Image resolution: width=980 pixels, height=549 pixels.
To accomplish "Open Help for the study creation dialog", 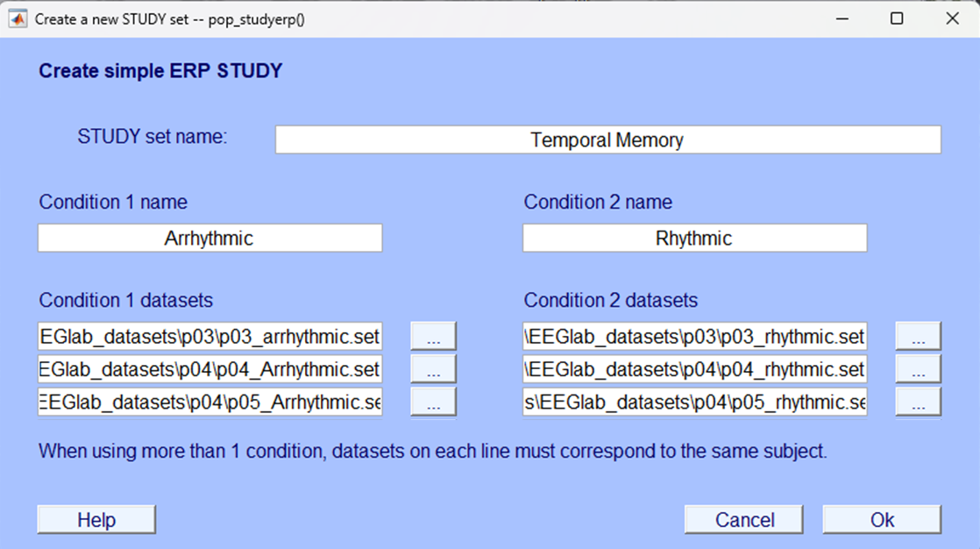I will [96, 519].
